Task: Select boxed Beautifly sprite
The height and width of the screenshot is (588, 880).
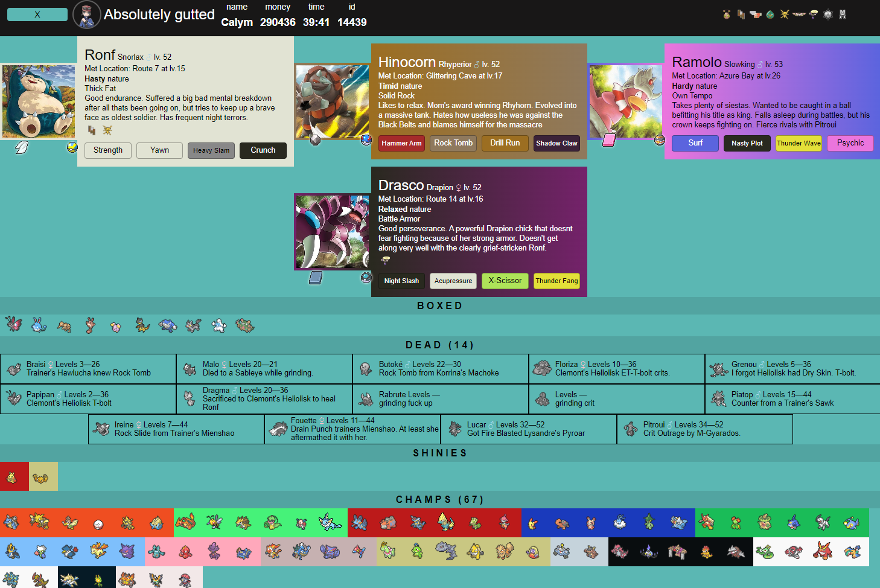Action: tap(13, 325)
